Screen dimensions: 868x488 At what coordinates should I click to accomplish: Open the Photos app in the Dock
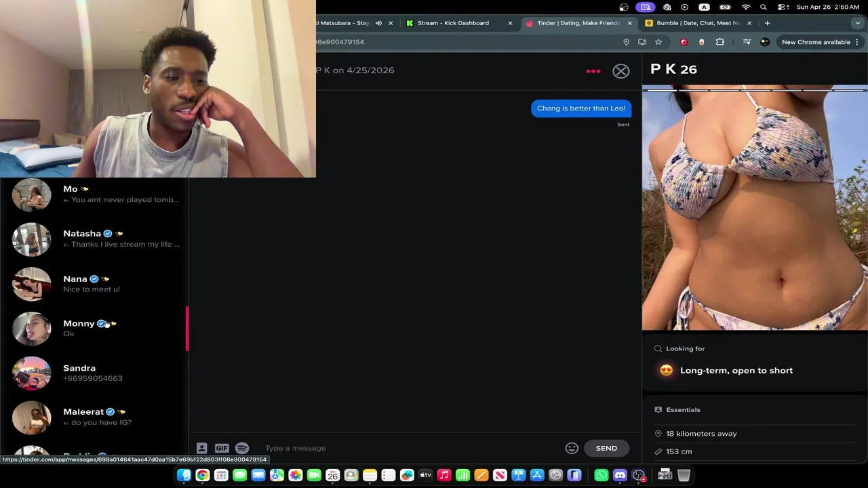point(295,475)
